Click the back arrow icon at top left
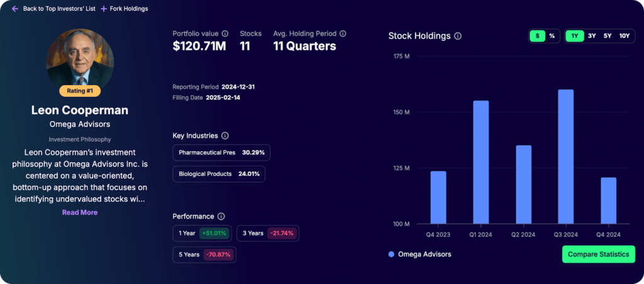Screen dimensions: 644x284 15,9
